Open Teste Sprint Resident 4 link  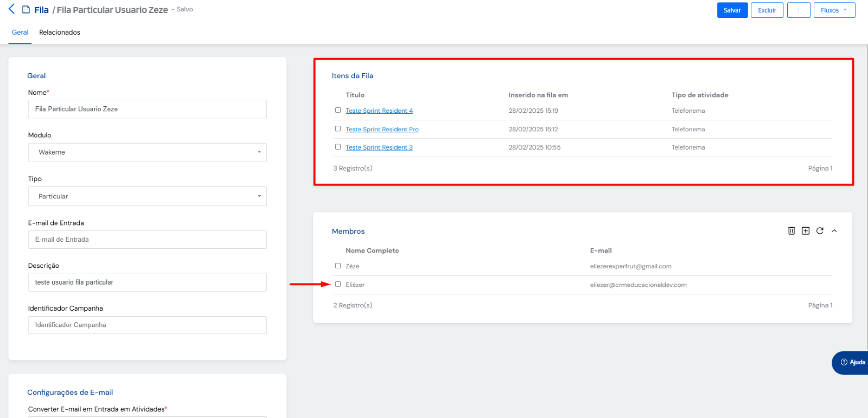click(379, 111)
